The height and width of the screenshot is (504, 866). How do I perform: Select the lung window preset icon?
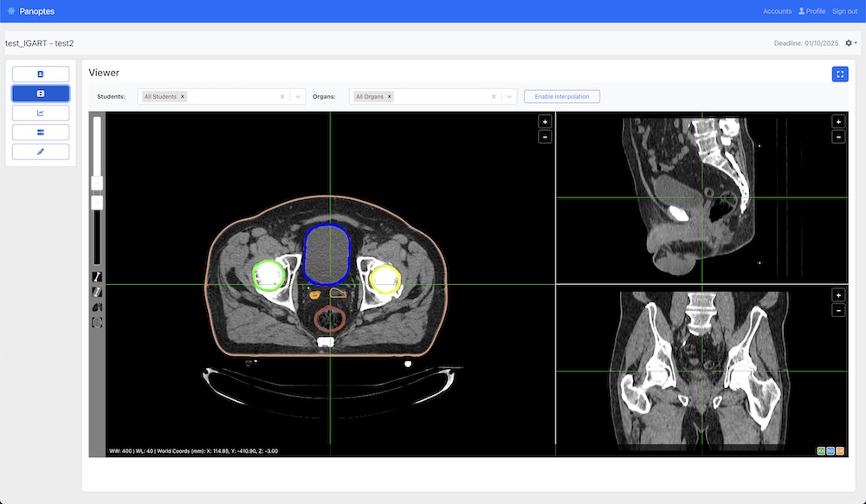tap(97, 307)
